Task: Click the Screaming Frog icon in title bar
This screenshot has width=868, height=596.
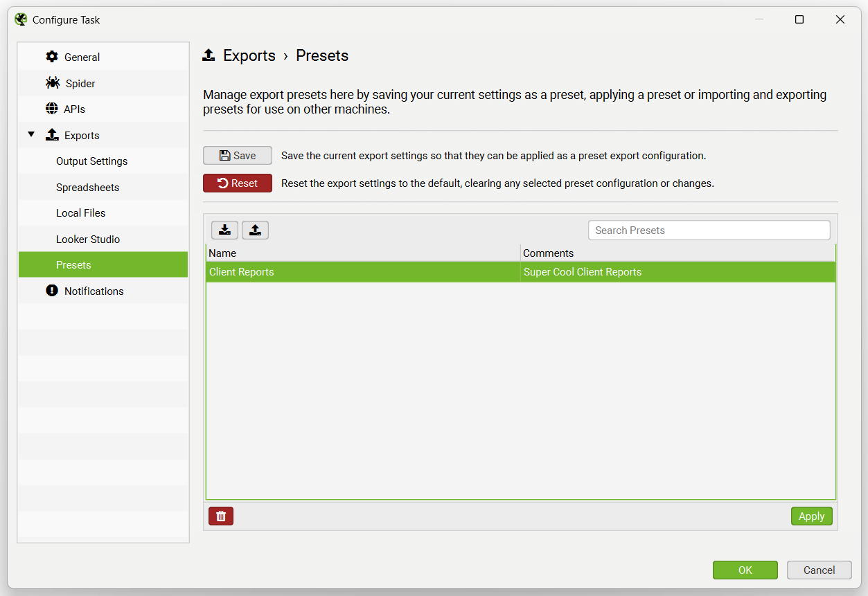Action: click(x=20, y=19)
